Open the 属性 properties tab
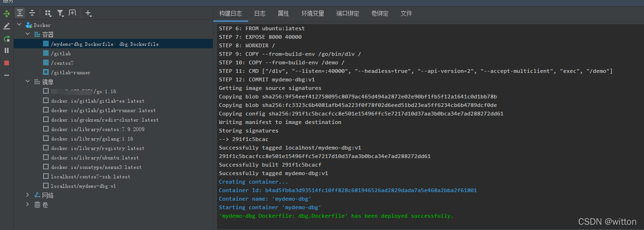 pos(283,13)
